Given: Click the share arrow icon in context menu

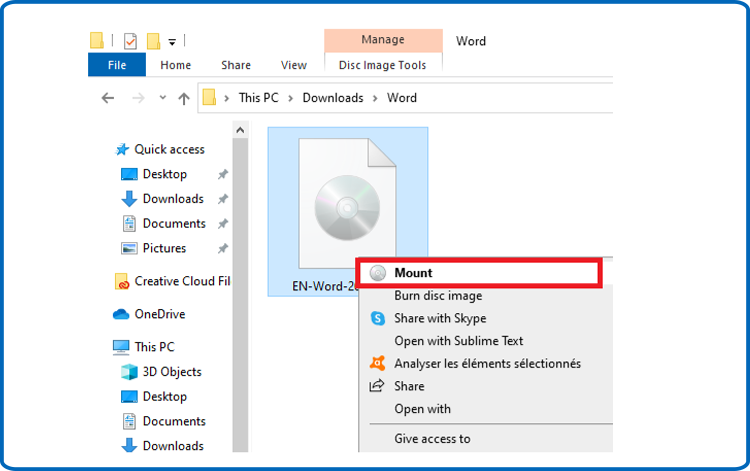Looking at the screenshot, I should tap(377, 385).
